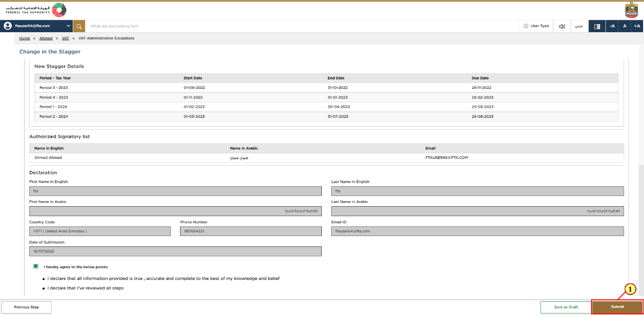Screen dimensions: 644x315
Task: Click the Phone Number field
Action: (251, 231)
